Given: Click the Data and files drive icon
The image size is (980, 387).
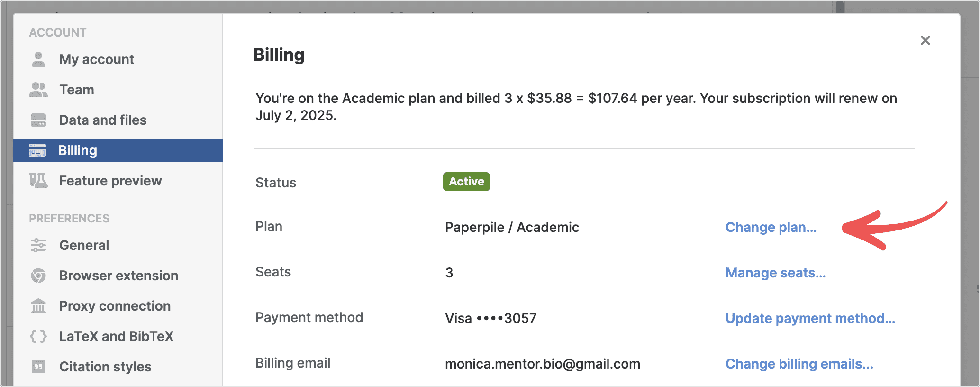Looking at the screenshot, I should pyautogui.click(x=38, y=120).
